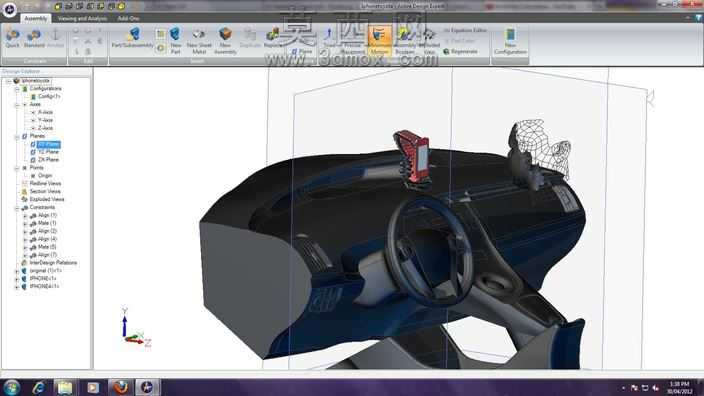The height and width of the screenshot is (396, 704).
Task: Create a New Assembly
Action: coord(225,41)
